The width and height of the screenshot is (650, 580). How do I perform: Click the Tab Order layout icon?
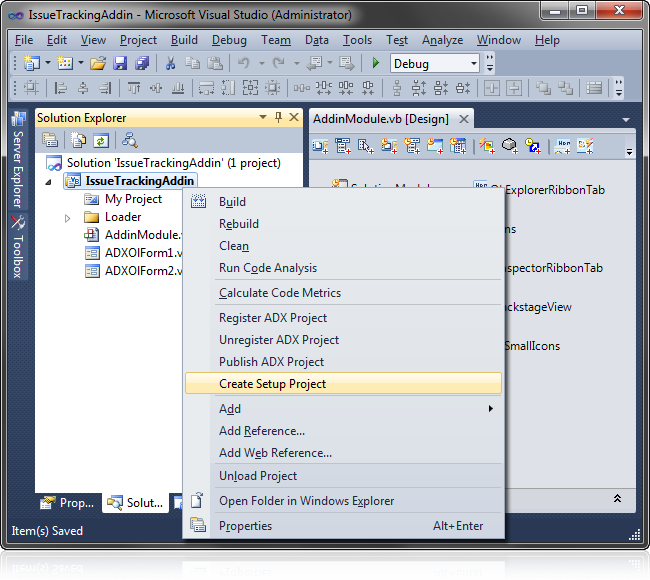pyautogui.click(x=594, y=88)
